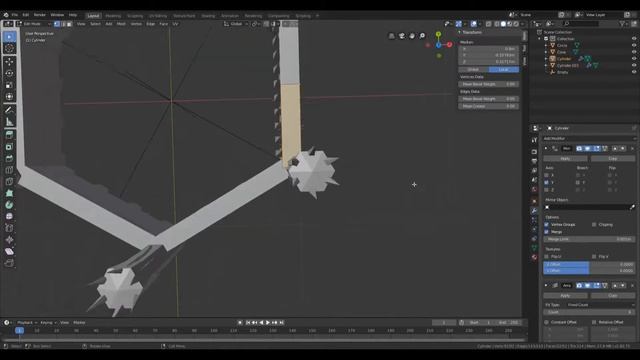Click the timeline Play button
Screen dimensions: 640x360
[x=268, y=322]
